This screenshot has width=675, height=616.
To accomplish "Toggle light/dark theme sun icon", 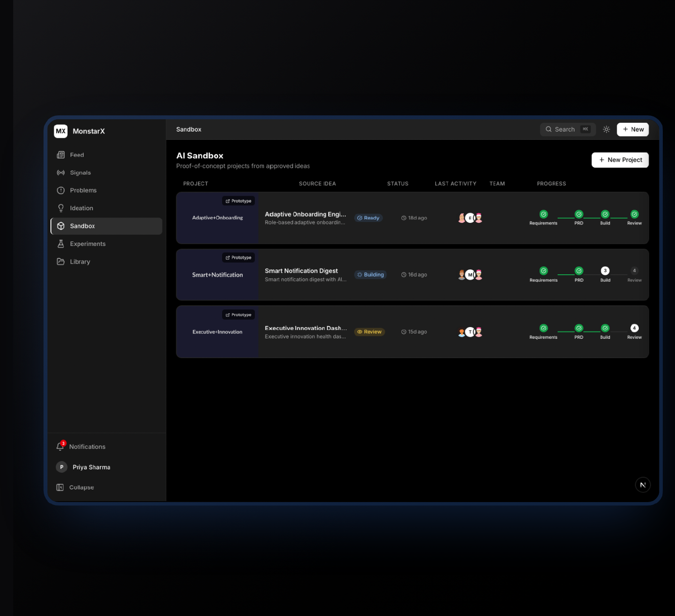I will point(607,130).
